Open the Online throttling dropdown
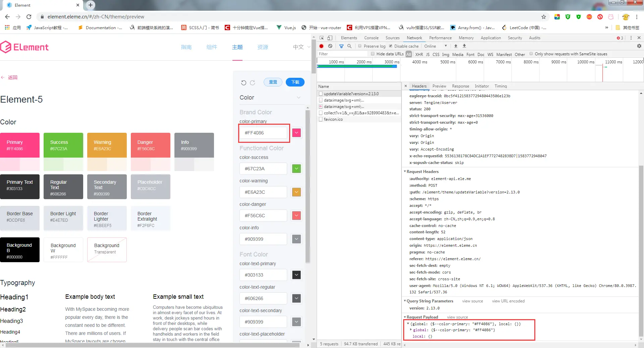 (x=435, y=46)
